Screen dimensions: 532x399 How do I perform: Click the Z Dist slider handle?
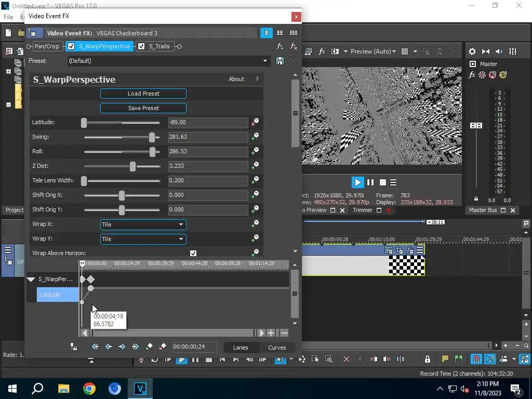point(132,166)
